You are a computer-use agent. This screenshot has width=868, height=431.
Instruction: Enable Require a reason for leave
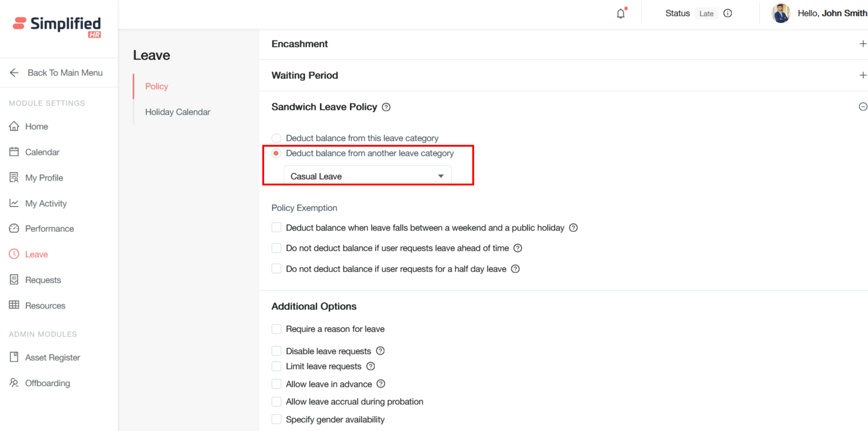276,329
